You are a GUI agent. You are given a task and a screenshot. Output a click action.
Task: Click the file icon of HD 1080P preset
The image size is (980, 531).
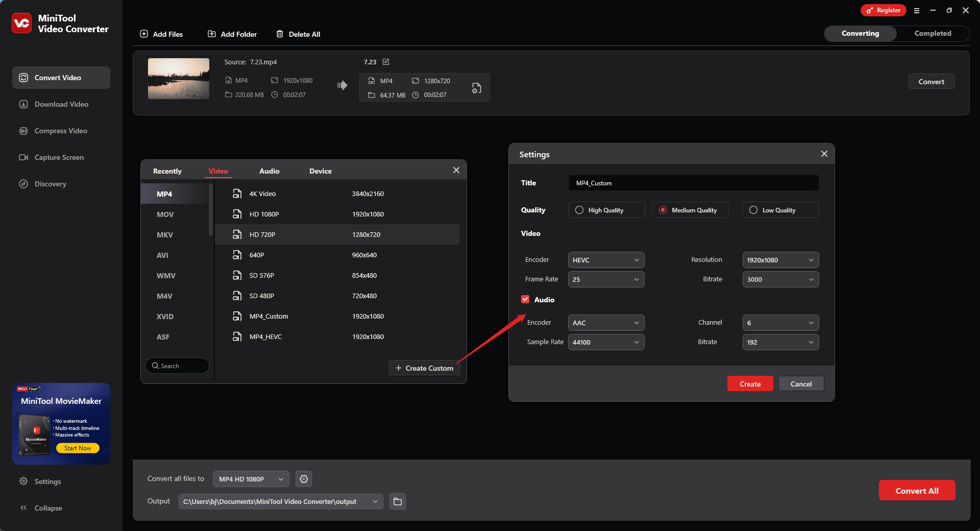[237, 214]
